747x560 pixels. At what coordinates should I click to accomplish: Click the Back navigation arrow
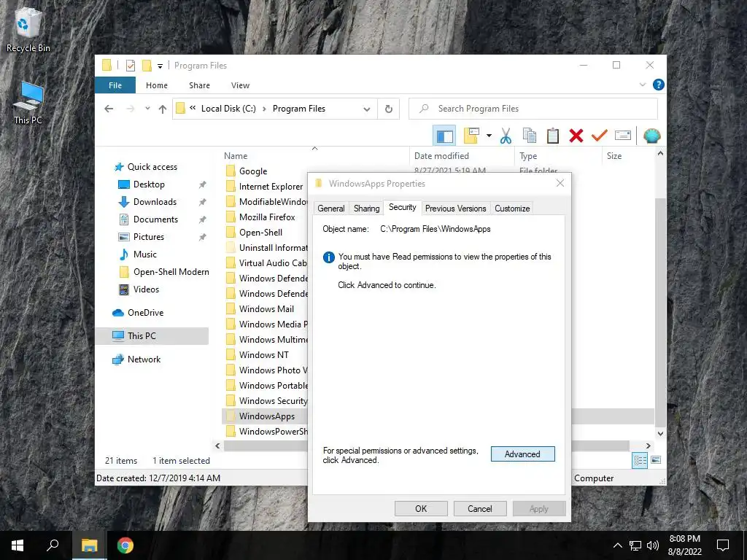[109, 109]
